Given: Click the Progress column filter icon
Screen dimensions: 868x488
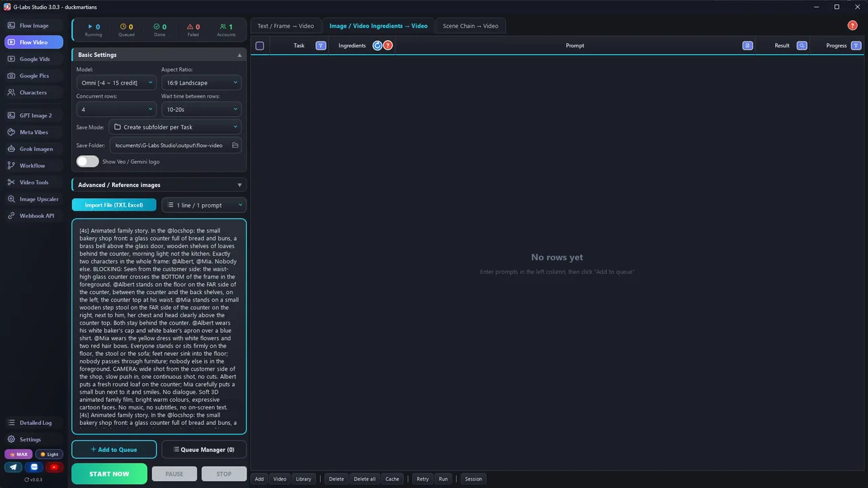Looking at the screenshot, I should tap(856, 45).
